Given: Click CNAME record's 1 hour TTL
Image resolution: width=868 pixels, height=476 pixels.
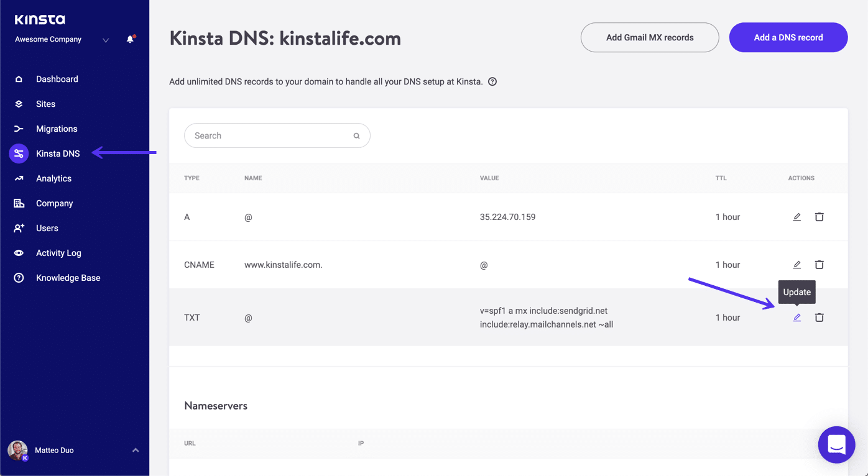Looking at the screenshot, I should click(x=727, y=265).
